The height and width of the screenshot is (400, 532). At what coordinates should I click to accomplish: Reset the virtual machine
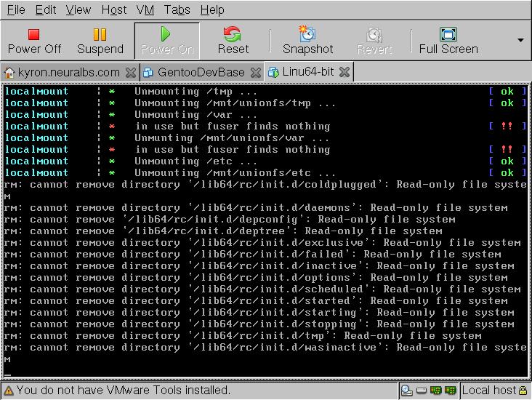[x=233, y=41]
